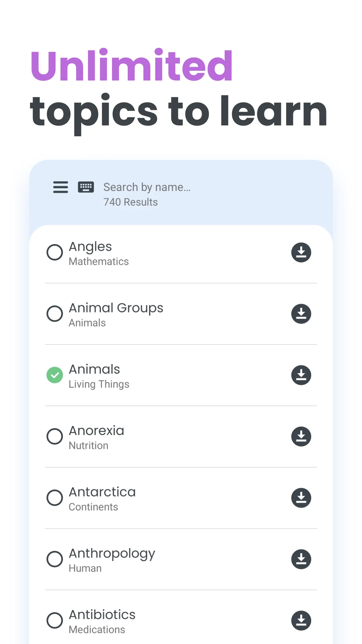Select the Angles radio button
This screenshot has width=362, height=644.
(55, 253)
